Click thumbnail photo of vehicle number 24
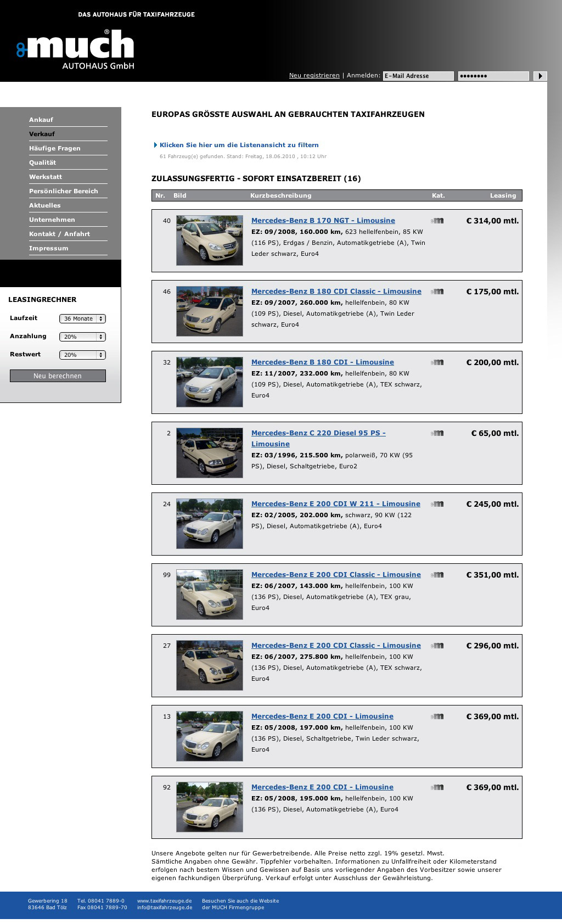The image size is (562, 924). click(x=210, y=524)
